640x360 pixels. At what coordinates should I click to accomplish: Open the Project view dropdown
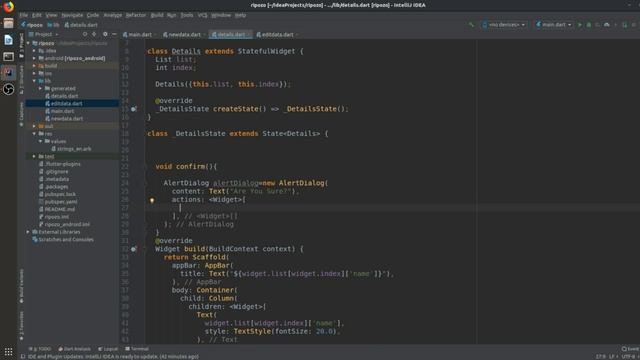pos(44,34)
